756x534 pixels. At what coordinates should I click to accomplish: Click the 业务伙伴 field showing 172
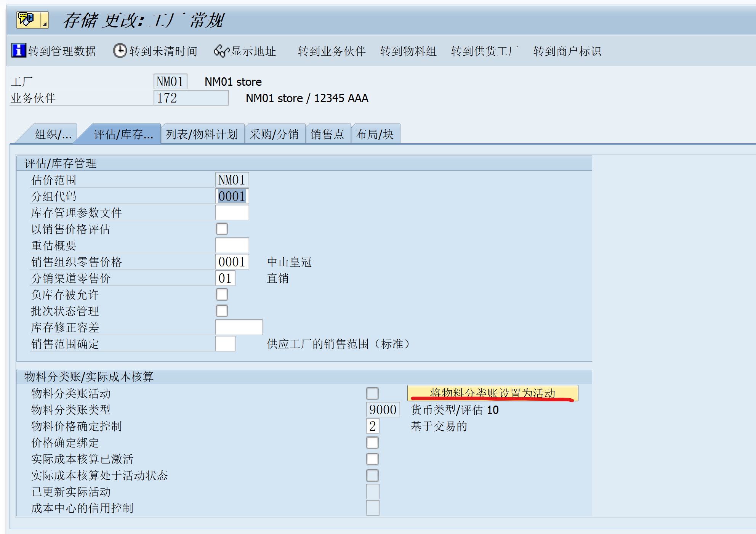click(191, 98)
